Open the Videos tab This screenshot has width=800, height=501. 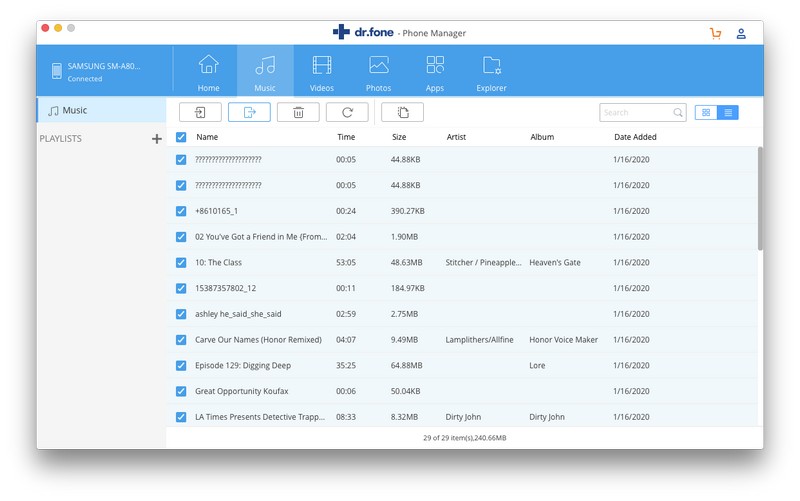click(321, 71)
